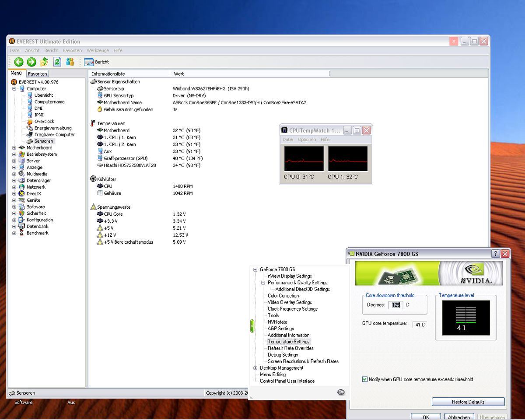This screenshot has width=525, height=420.
Task: Click the green handle beside the NVIDIA tree
Action: click(x=252, y=326)
